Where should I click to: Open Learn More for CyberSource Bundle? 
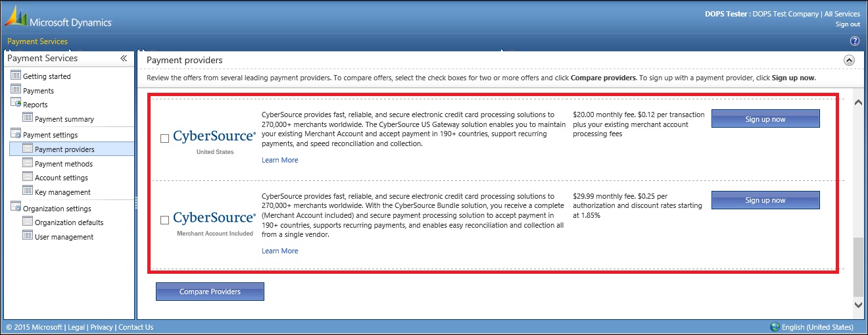[279, 251]
